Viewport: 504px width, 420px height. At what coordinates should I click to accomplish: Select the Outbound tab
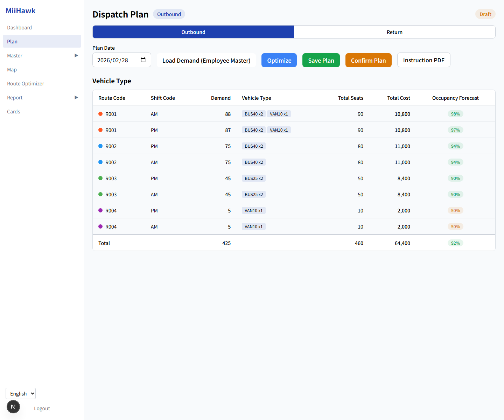(193, 32)
